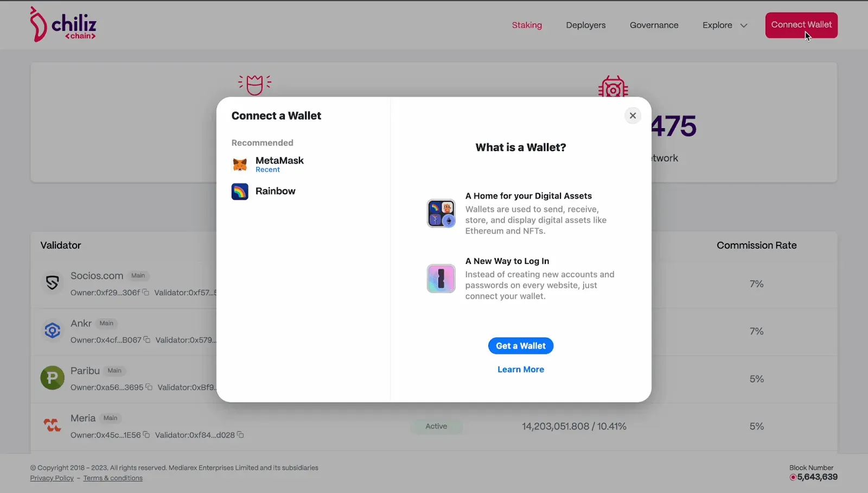Open the Learn More link
This screenshot has height=493, width=868.
[521, 369]
